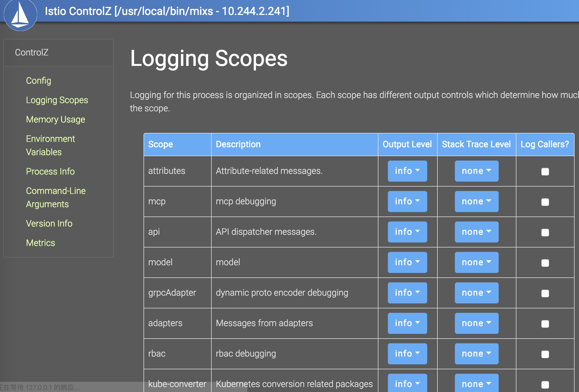The height and width of the screenshot is (392, 579).
Task: Open output level dropdown for kube-converter
Action: tap(407, 383)
